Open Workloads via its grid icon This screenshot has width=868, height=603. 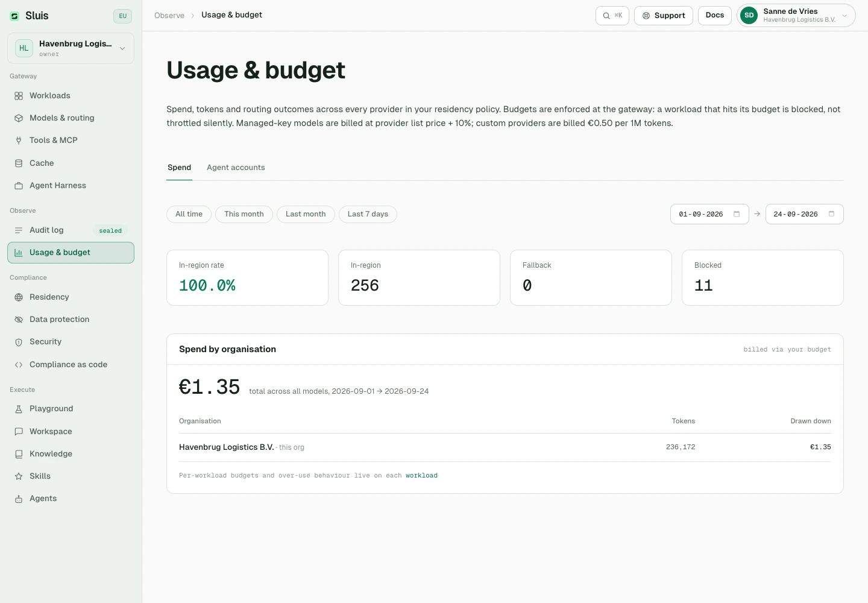click(19, 96)
